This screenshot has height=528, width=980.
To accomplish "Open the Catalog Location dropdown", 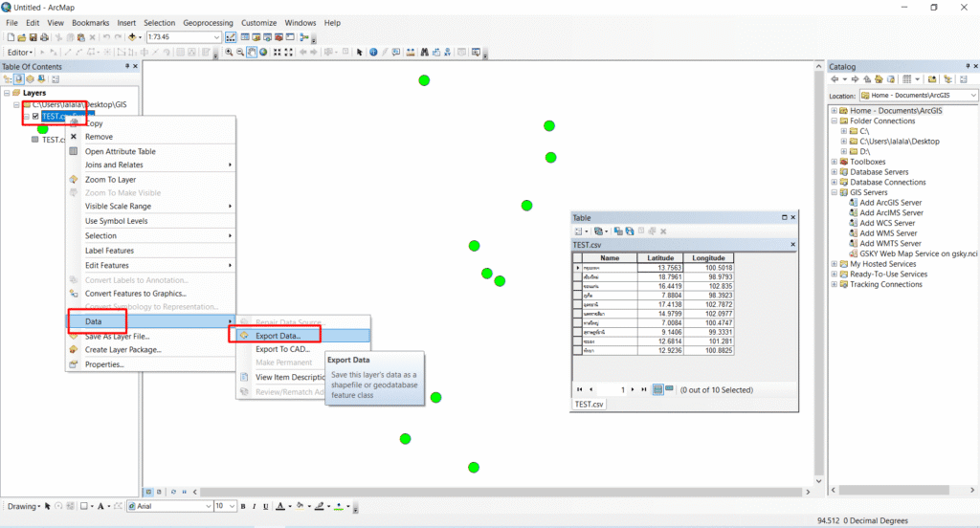I will (973, 96).
